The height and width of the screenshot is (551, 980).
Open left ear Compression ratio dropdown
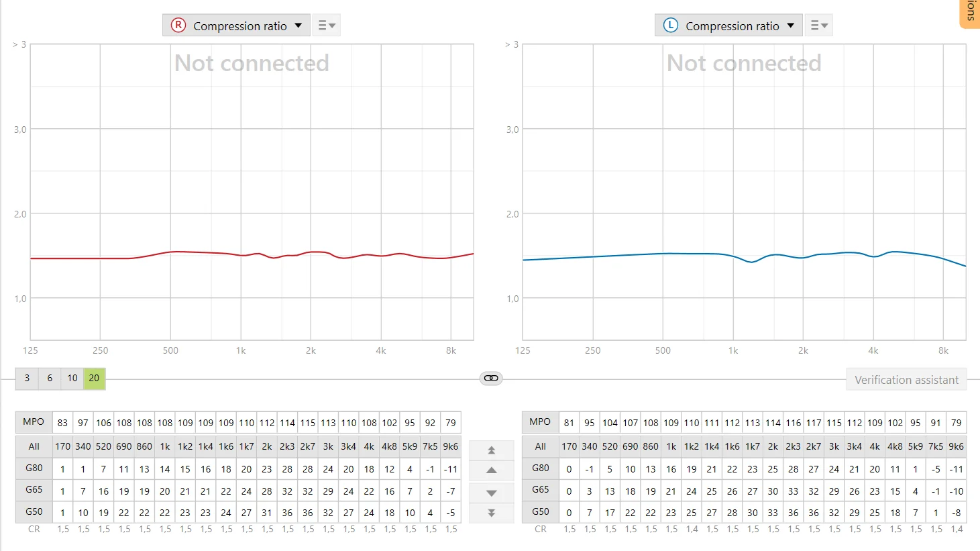click(x=728, y=26)
